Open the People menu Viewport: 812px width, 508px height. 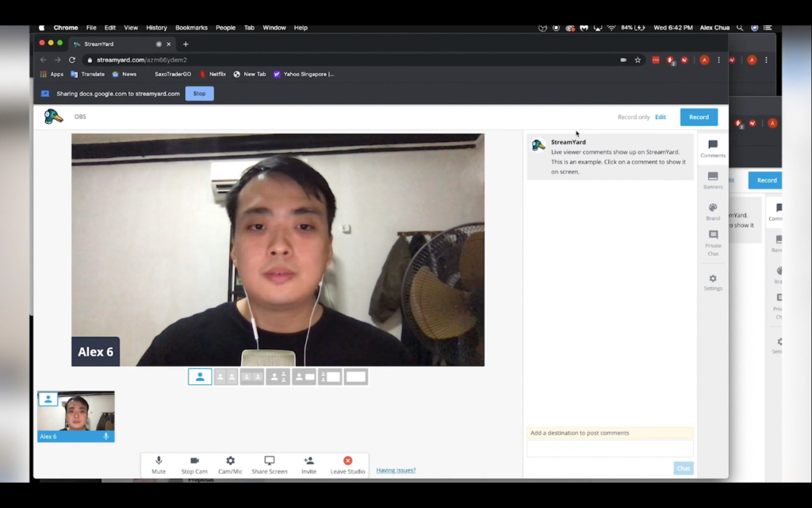pos(225,28)
